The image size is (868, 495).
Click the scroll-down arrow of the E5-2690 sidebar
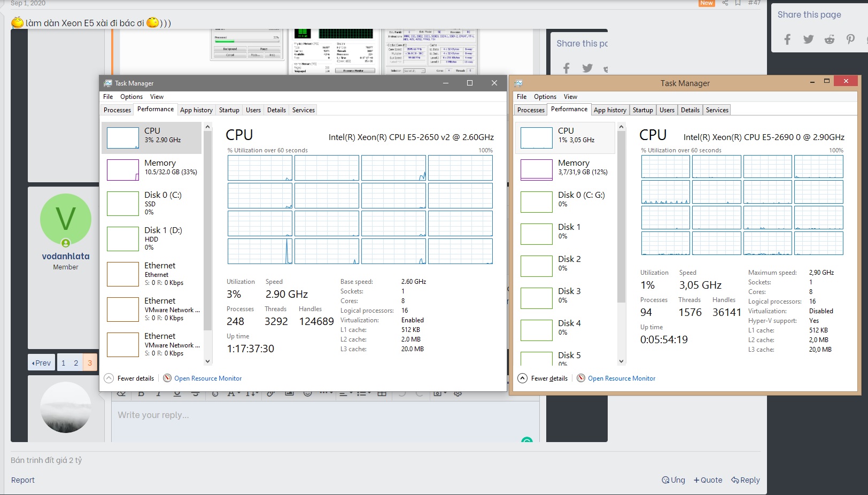(621, 361)
